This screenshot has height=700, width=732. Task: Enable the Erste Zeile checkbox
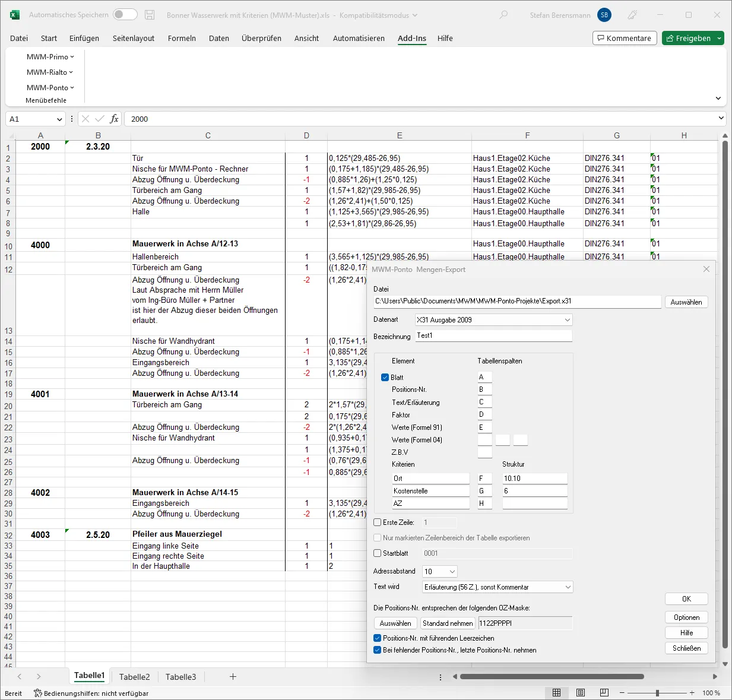point(378,522)
